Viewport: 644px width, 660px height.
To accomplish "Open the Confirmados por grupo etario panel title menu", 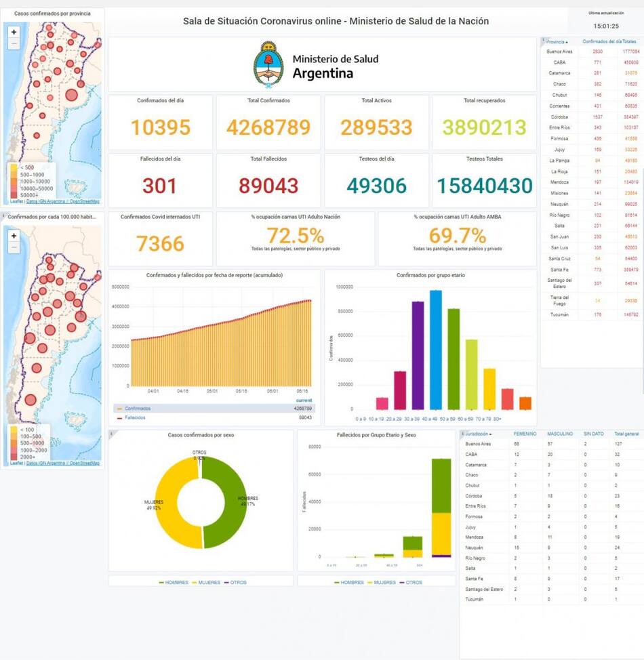I will click(430, 275).
